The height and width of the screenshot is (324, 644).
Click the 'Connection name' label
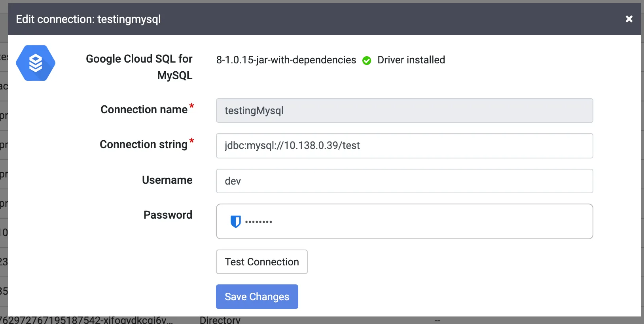click(x=144, y=110)
